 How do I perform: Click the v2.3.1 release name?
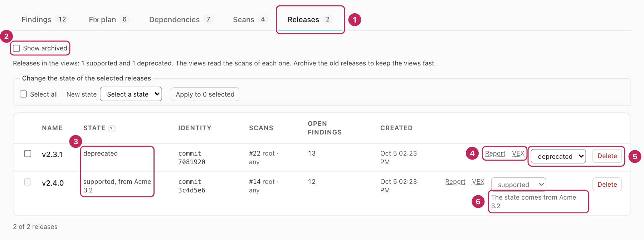tap(52, 155)
